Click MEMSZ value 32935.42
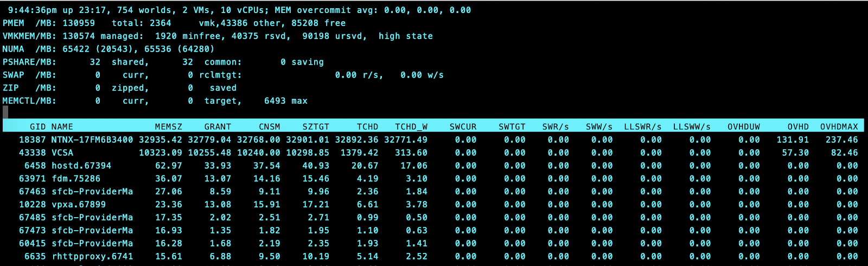 coord(161,140)
